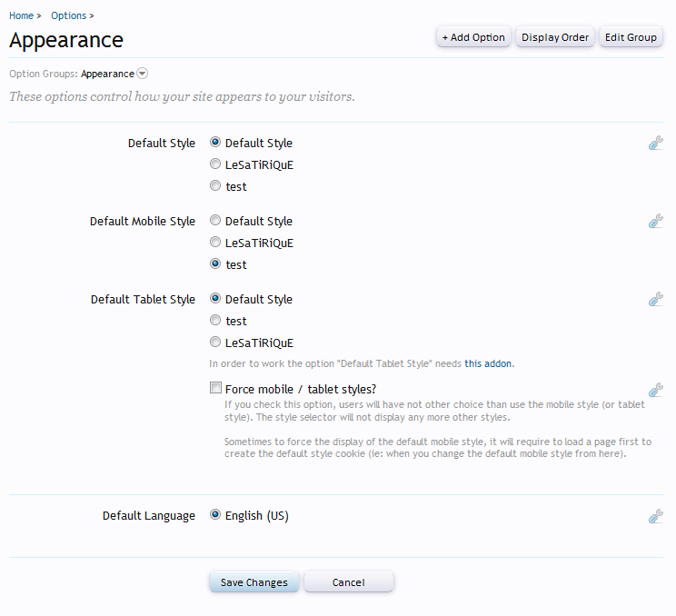Expand the Appearance option groups dropdown arrow
The image size is (676, 616).
click(143, 74)
